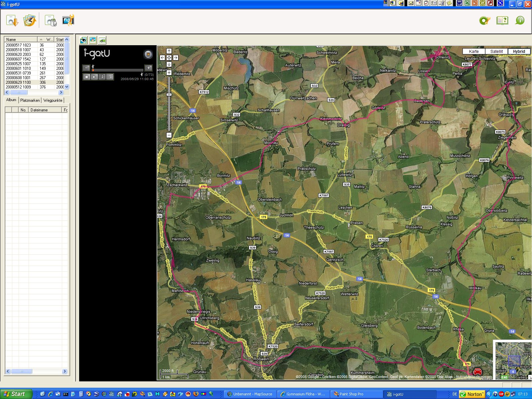Viewport: 532px width, 399px height.
Task: Open the Windows Start menu
Action: point(16,394)
